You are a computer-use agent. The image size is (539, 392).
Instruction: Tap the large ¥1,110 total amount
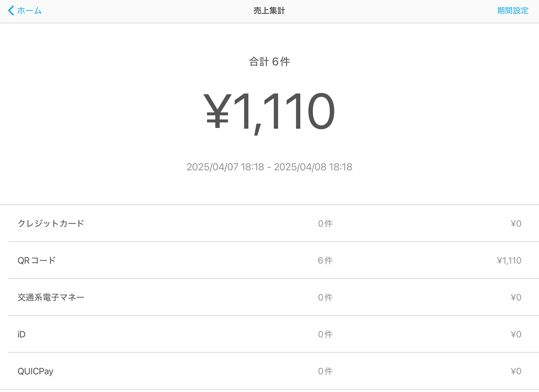pos(269,113)
